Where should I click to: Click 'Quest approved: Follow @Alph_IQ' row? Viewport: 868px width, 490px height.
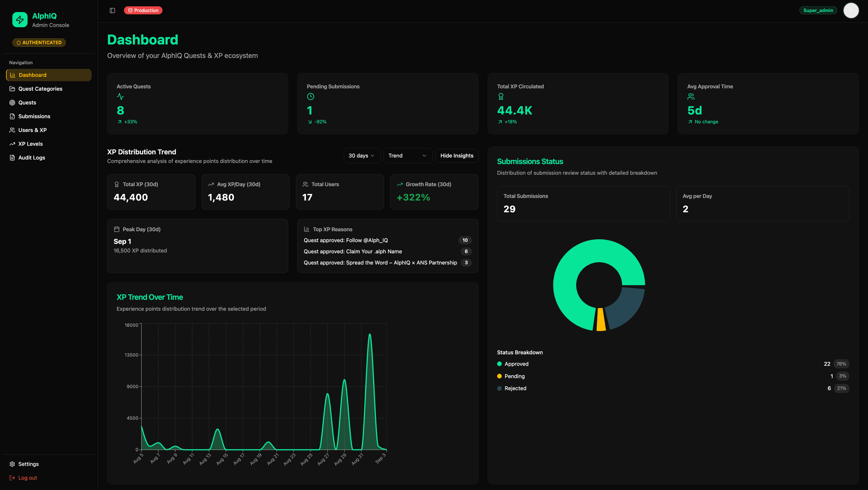(387, 240)
